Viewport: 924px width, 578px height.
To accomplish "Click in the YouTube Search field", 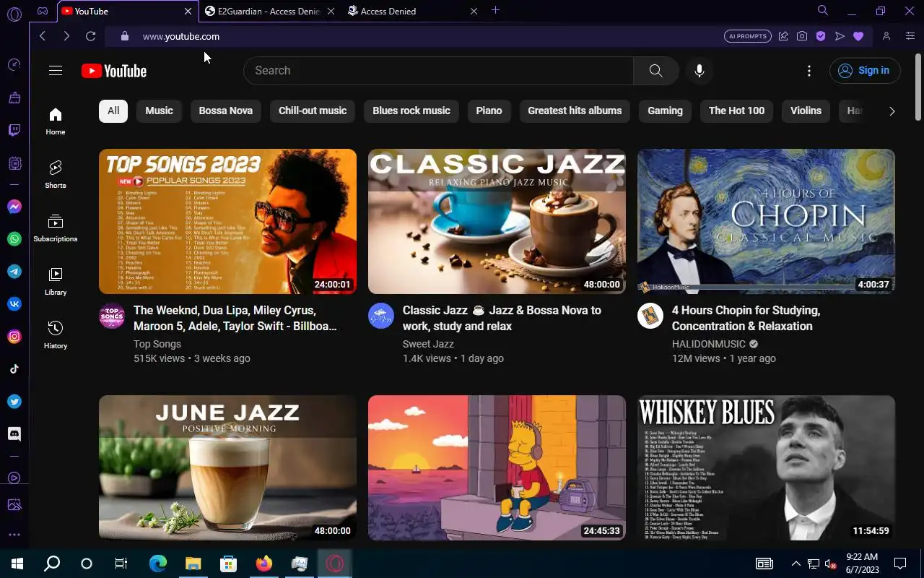I will click(x=439, y=70).
